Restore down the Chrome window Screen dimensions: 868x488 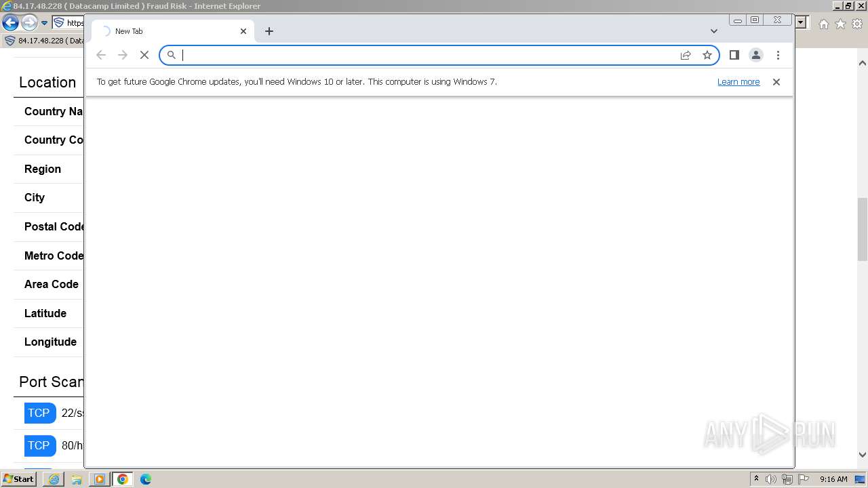tap(755, 20)
